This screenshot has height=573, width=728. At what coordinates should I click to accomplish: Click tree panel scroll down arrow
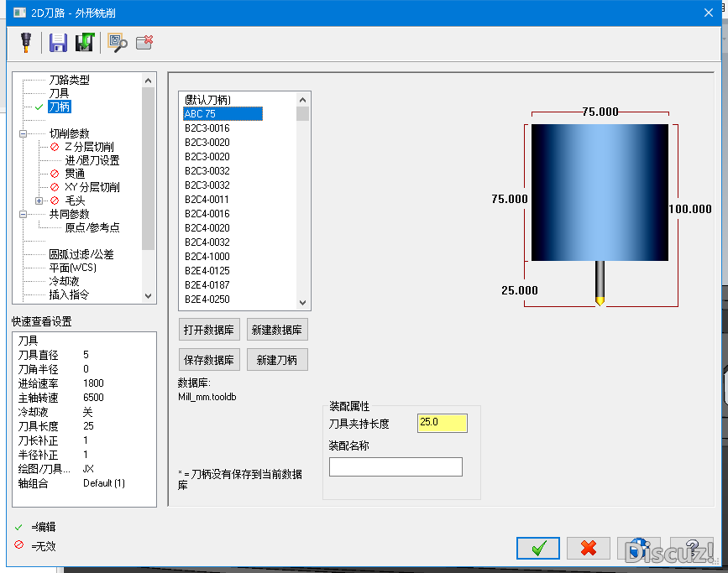[x=148, y=296]
